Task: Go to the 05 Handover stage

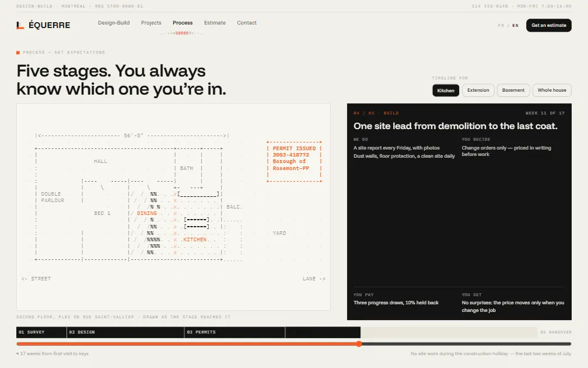Action: 556,332
